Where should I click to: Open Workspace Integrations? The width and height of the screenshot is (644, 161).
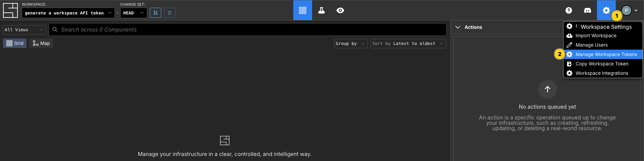pyautogui.click(x=603, y=73)
